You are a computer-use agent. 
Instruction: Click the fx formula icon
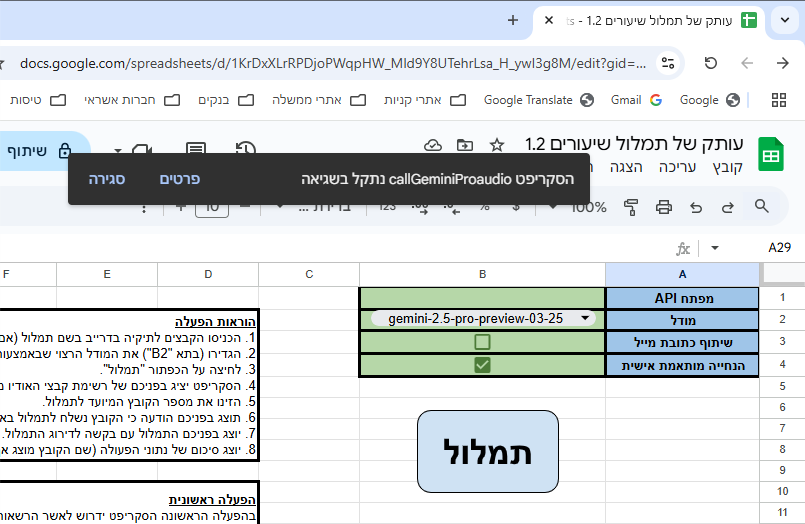click(683, 248)
